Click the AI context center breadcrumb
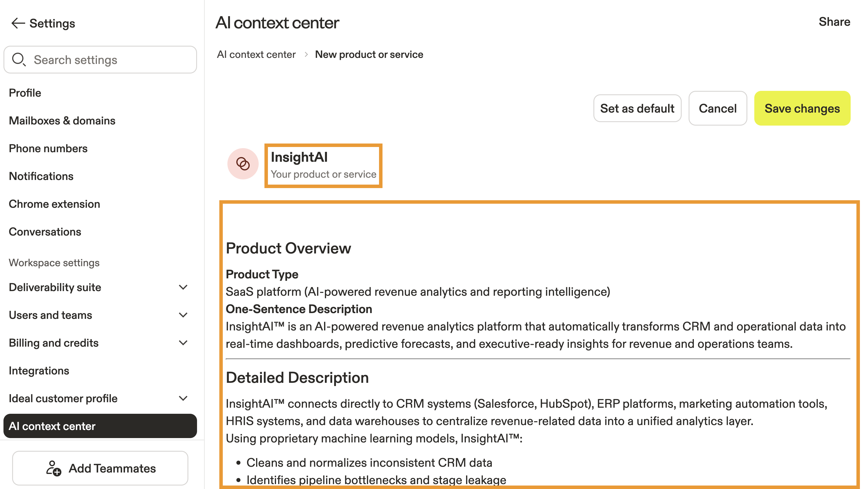This screenshot has height=489, width=868. pos(256,55)
